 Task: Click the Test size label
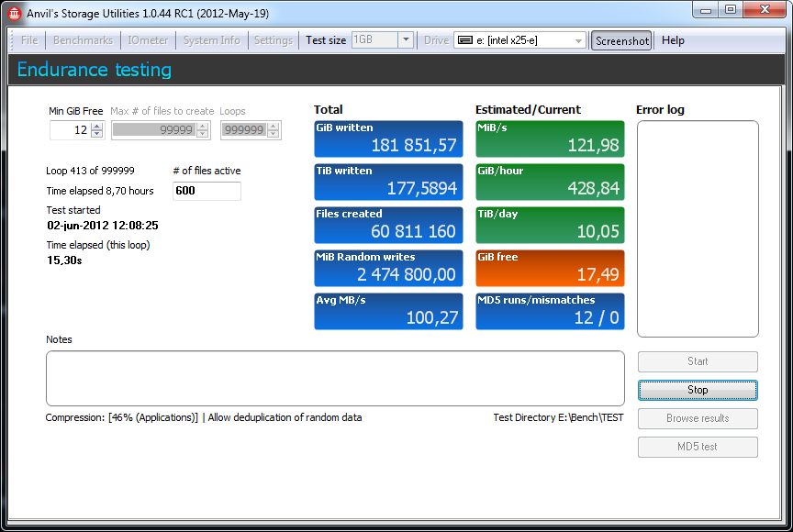click(x=326, y=40)
